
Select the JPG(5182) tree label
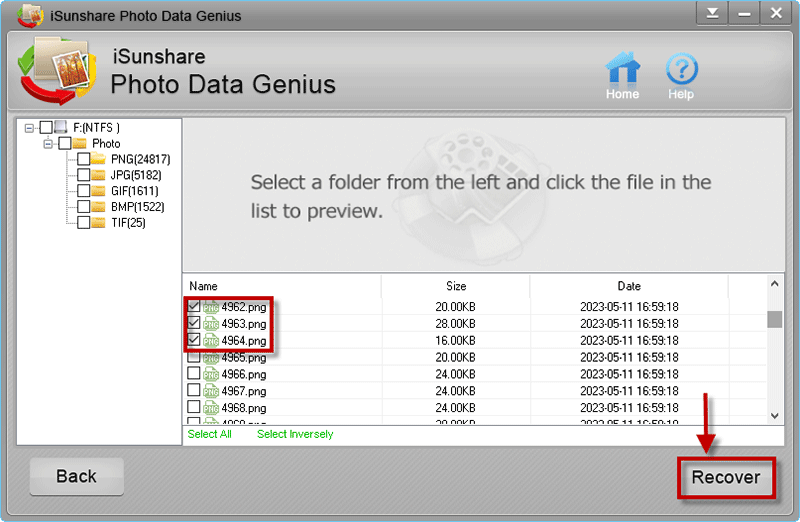click(x=136, y=175)
